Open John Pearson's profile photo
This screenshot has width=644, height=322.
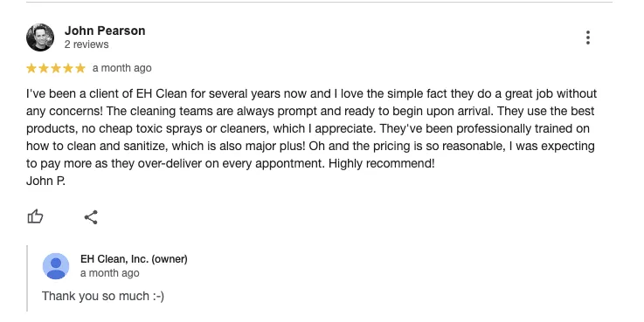click(x=40, y=38)
